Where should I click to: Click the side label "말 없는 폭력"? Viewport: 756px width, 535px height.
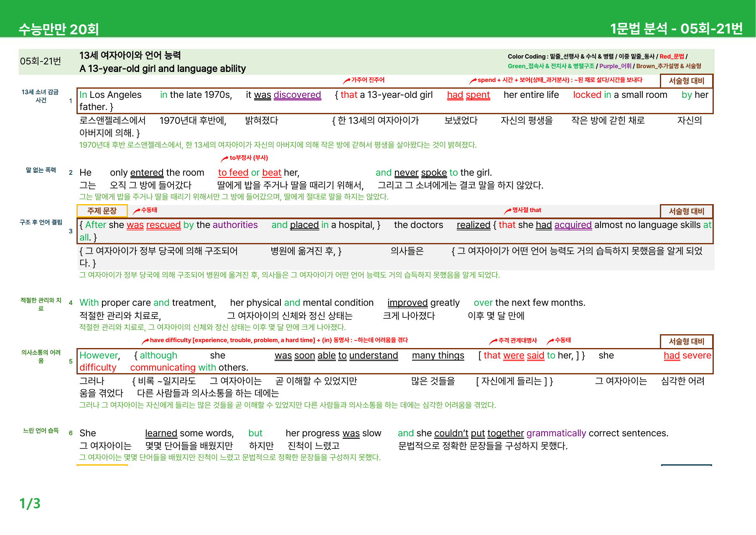pyautogui.click(x=41, y=170)
